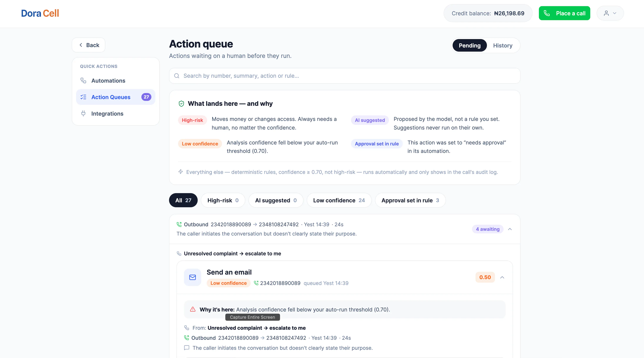644x358 pixels.
Task: Focus the search by number field
Action: click(345, 76)
